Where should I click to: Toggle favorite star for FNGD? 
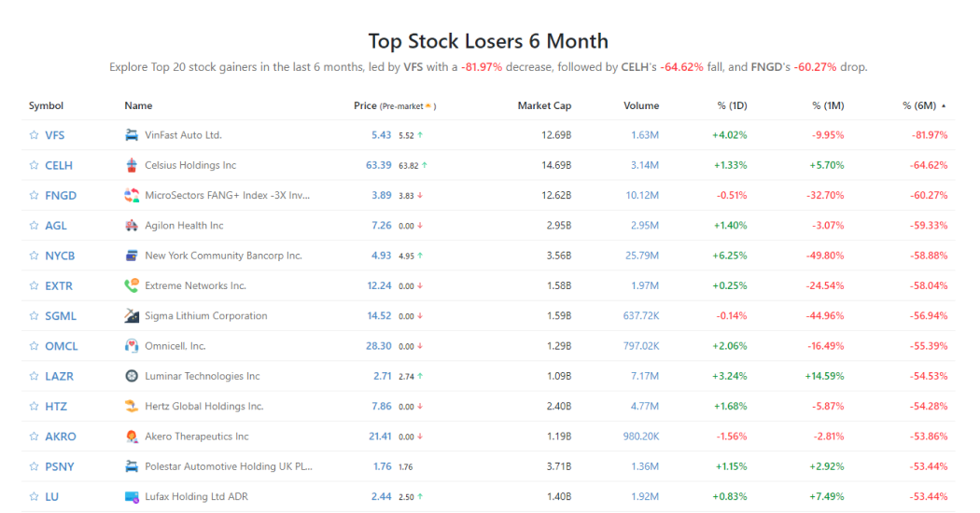[34, 195]
